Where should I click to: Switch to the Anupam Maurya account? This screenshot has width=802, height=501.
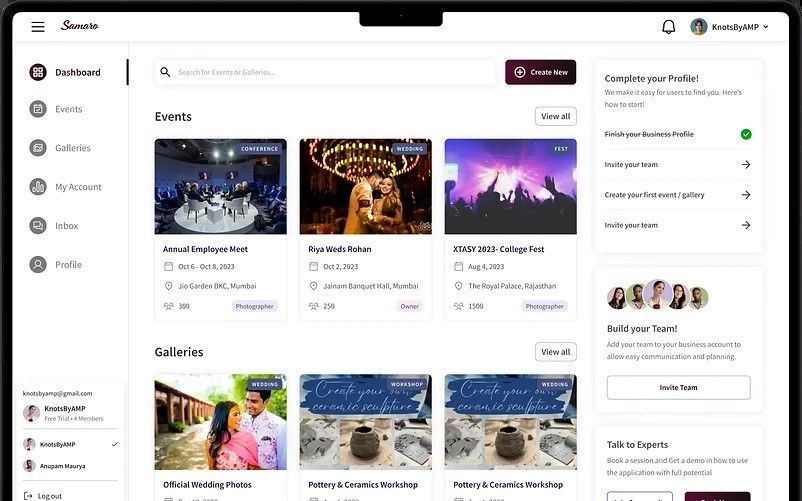(55, 466)
